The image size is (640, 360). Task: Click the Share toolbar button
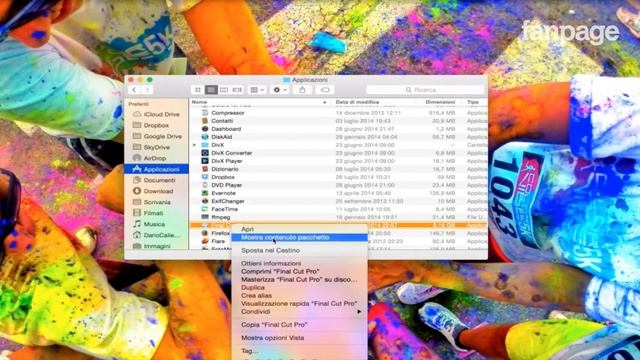click(302, 90)
